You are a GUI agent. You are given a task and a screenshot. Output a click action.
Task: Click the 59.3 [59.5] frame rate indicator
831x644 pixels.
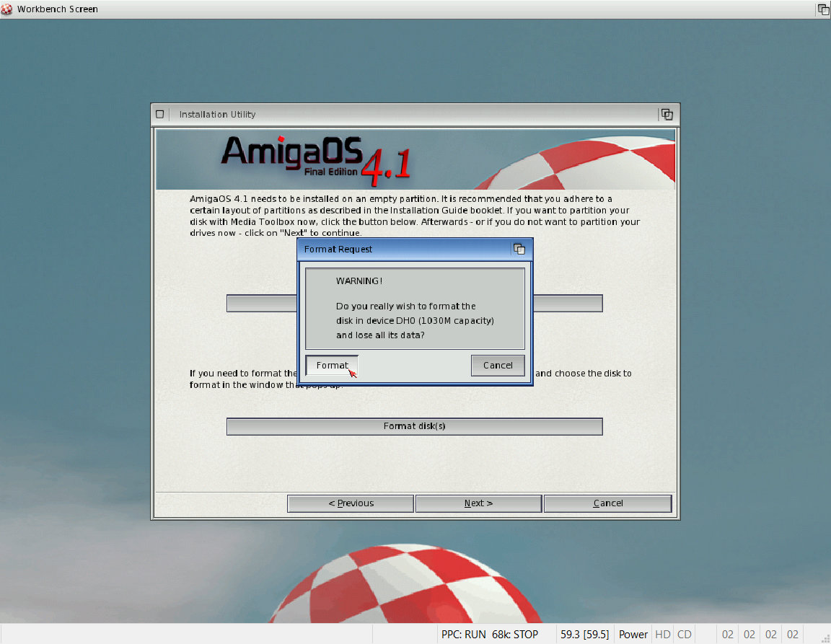coord(584,635)
